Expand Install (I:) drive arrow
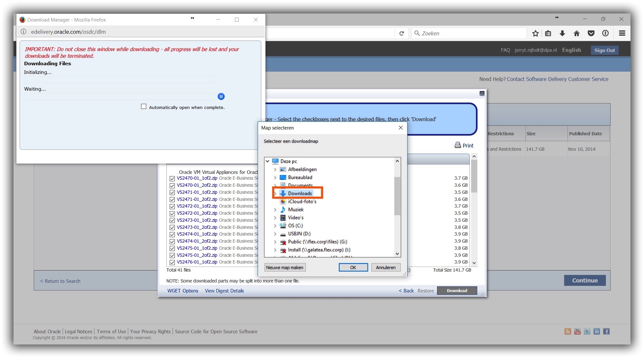Screen dimensions: 644x358 [275, 250]
